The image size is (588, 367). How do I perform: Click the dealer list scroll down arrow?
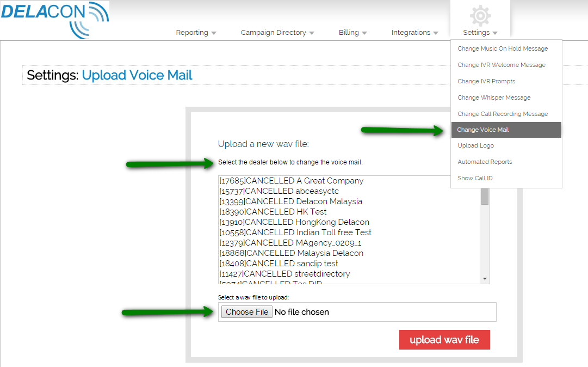[x=485, y=278]
